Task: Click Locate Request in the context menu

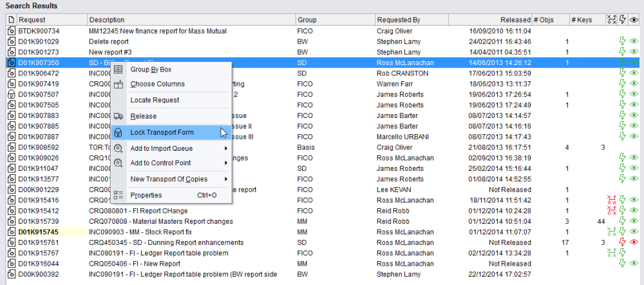Action: [x=171, y=100]
